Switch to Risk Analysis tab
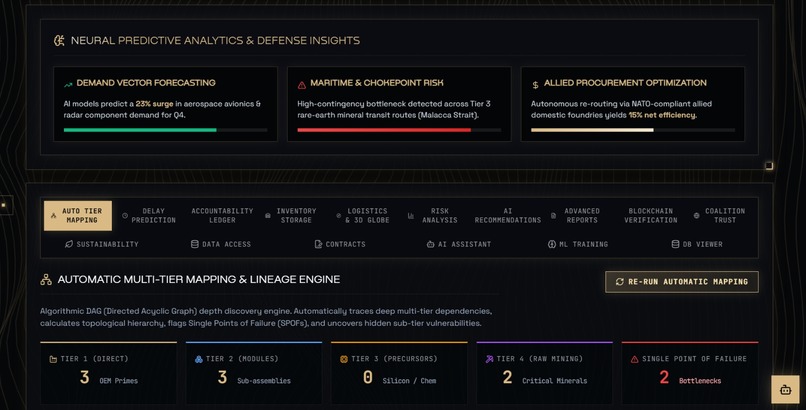This screenshot has height=410, width=806. (434, 215)
